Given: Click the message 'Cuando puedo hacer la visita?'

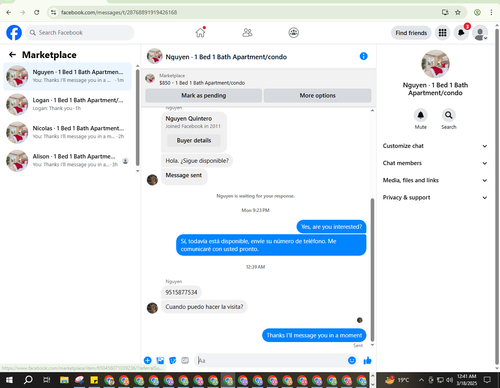Looking at the screenshot, I should [204, 307].
